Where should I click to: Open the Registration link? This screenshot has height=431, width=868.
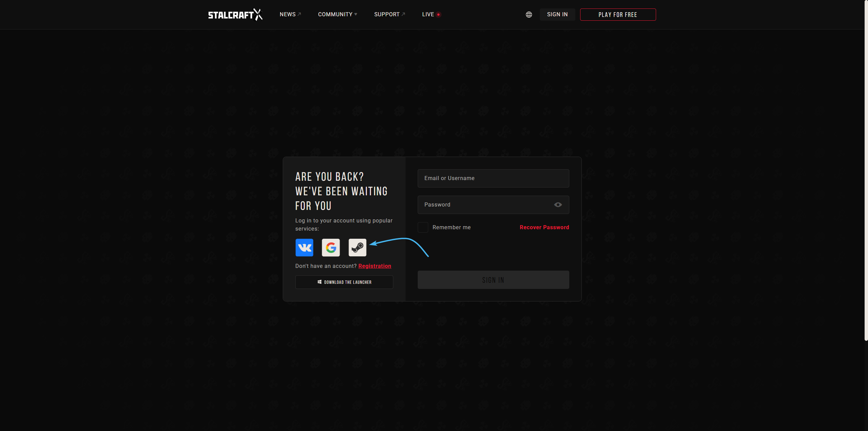point(375,266)
